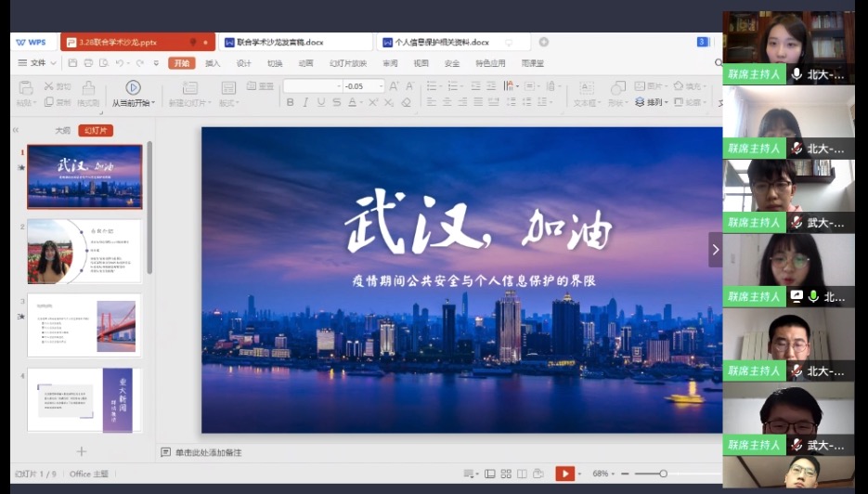Click the red slideshow play button in status bar
This screenshot has height=494, width=868.
[564, 474]
